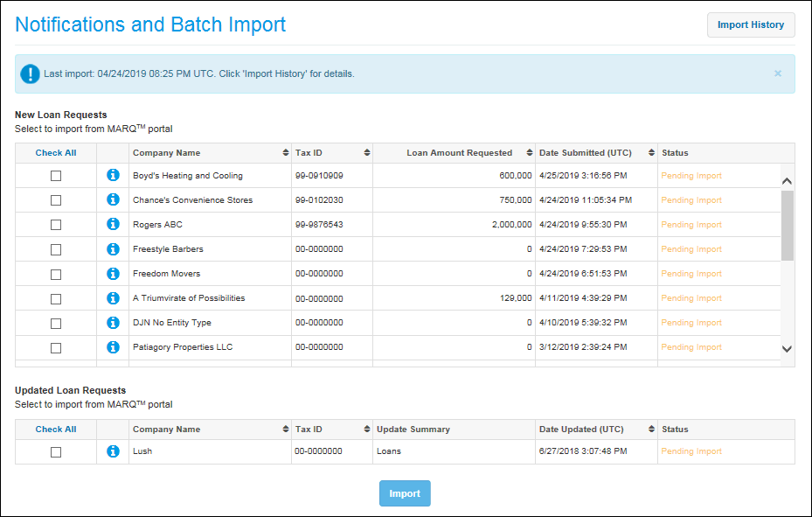Click the blue alert exclamation icon
Screen dimensions: 812x517
click(x=30, y=73)
